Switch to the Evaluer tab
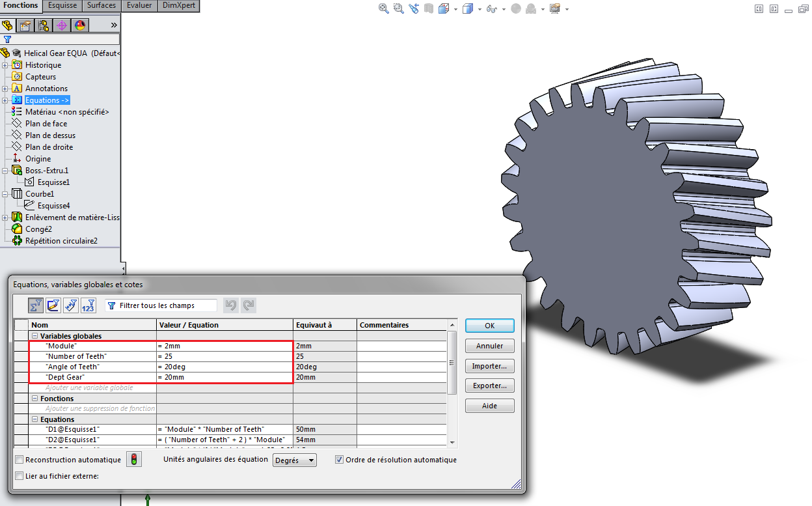812x506 pixels. pos(139,5)
